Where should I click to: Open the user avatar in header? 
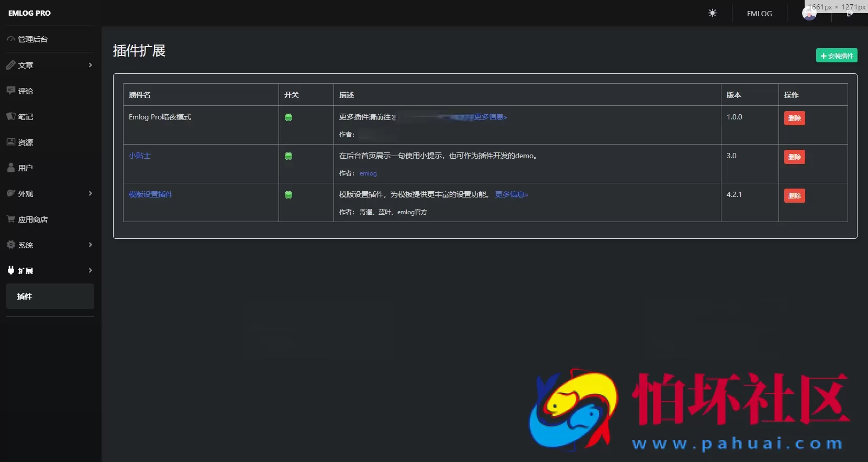tap(809, 14)
